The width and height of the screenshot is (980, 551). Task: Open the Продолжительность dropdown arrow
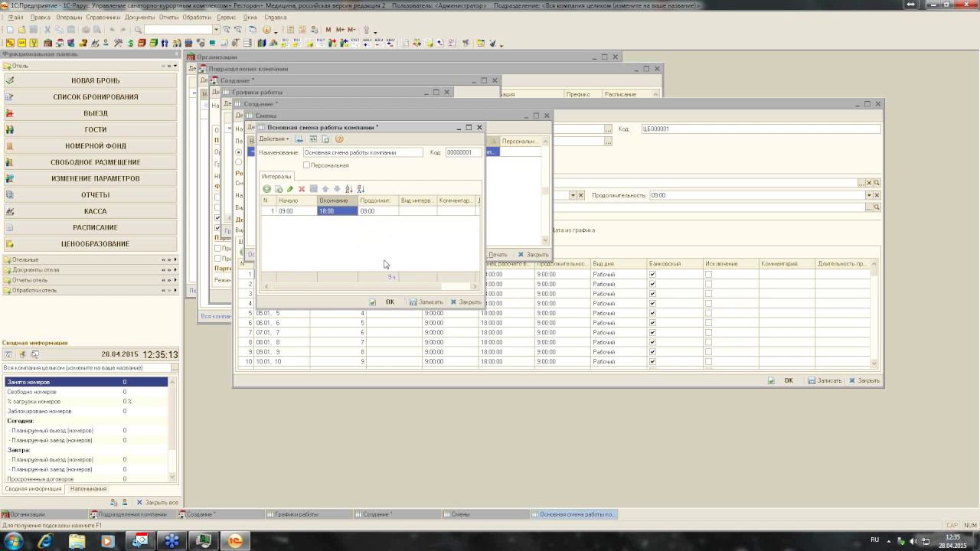(868, 195)
